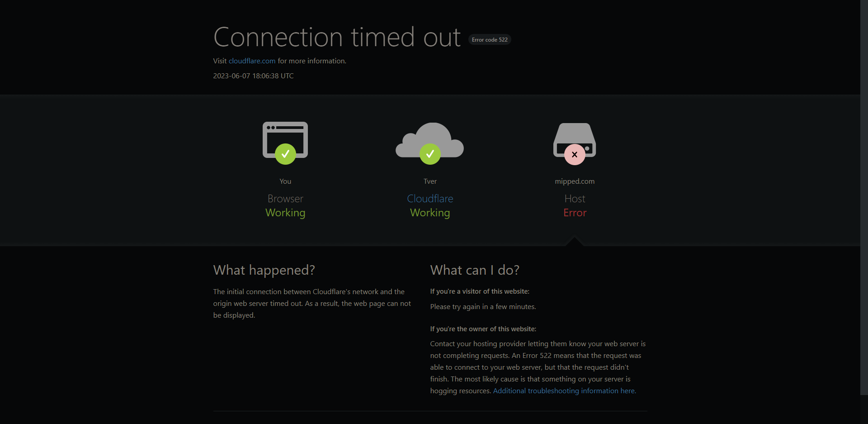Click the red Error status text

[x=575, y=213]
